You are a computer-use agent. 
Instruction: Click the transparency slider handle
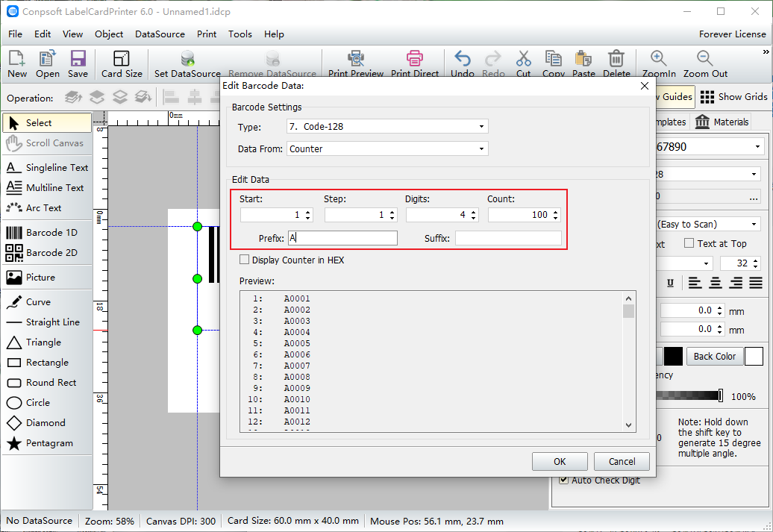pyautogui.click(x=721, y=395)
